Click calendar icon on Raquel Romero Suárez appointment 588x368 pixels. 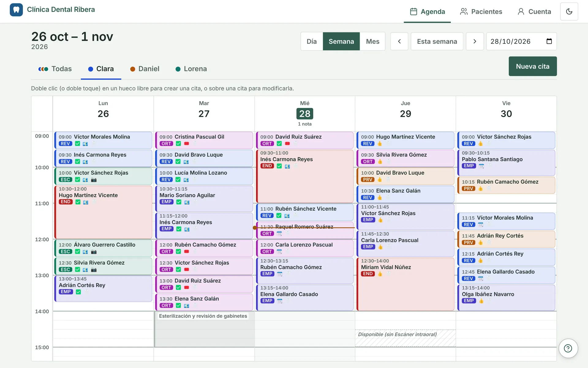(x=279, y=234)
